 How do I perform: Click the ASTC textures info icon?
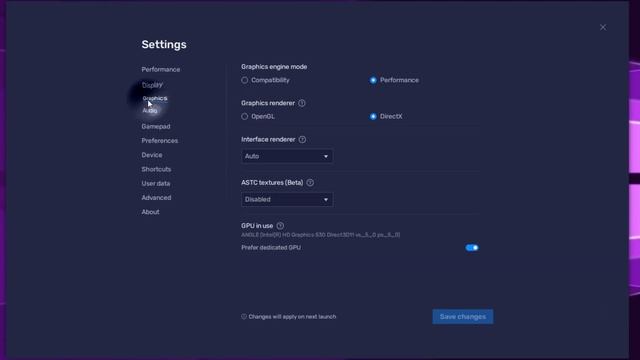310,183
